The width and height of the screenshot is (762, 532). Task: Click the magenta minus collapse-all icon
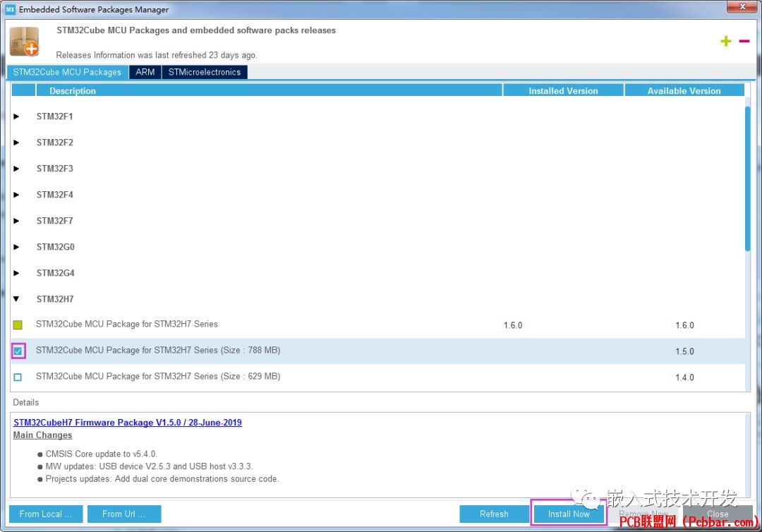(744, 42)
